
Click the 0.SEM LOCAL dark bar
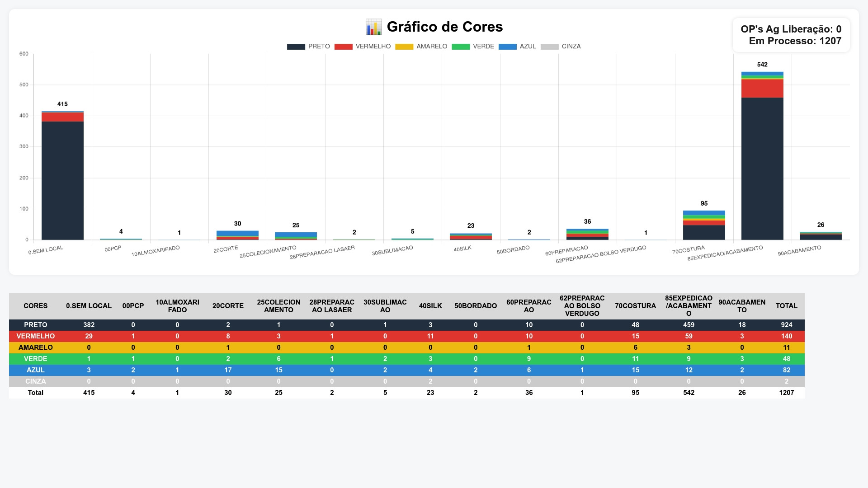pyautogui.click(x=62, y=181)
